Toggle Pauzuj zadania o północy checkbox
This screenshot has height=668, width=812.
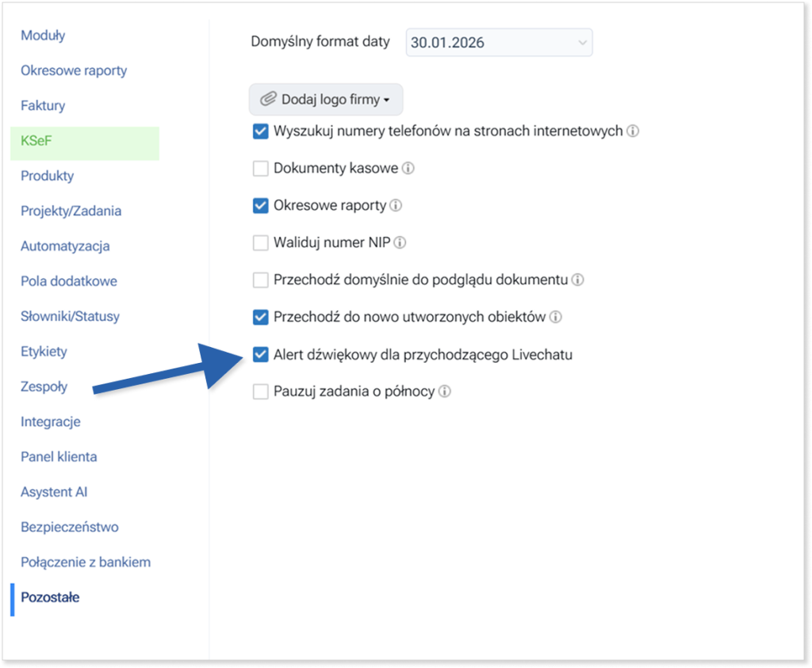tap(261, 391)
